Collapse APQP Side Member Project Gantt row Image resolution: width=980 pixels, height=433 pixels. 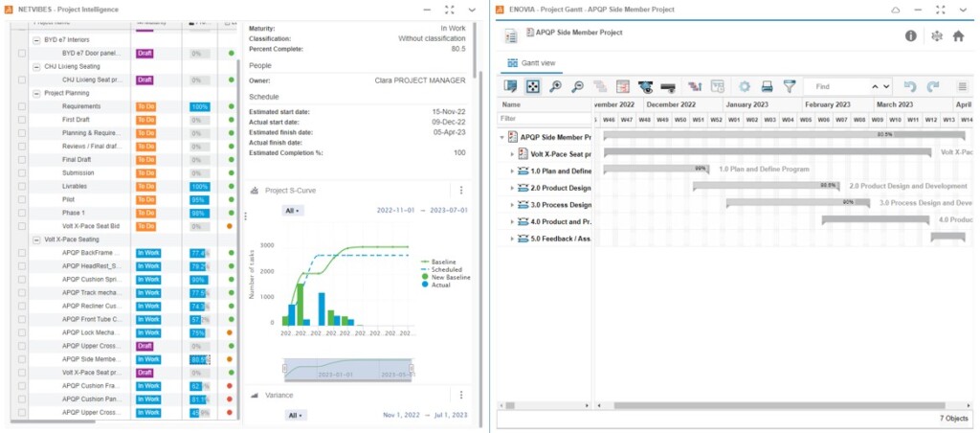(502, 137)
